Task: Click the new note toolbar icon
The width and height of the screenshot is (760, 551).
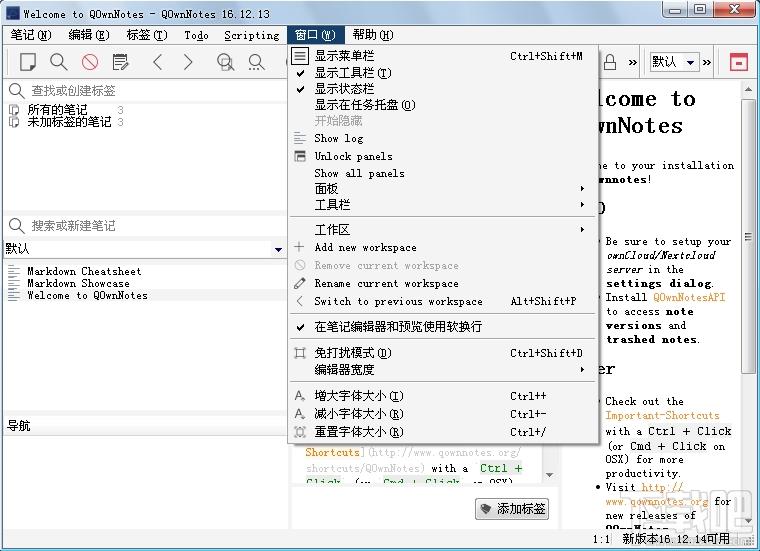Action: tap(28, 62)
